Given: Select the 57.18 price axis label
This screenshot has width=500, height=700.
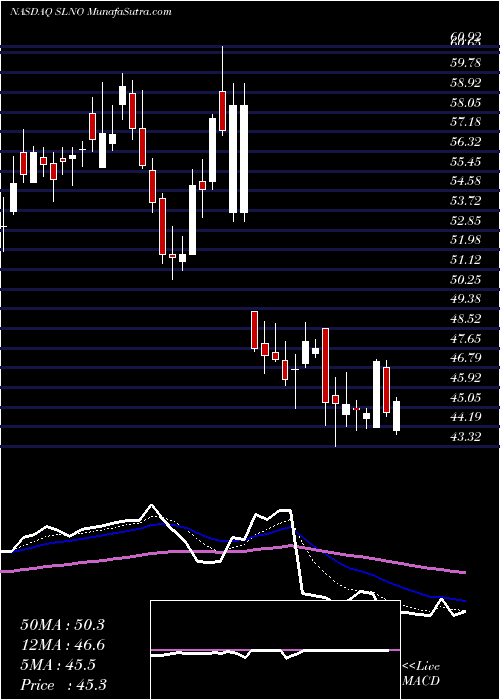Looking at the screenshot, I should coord(466,122).
